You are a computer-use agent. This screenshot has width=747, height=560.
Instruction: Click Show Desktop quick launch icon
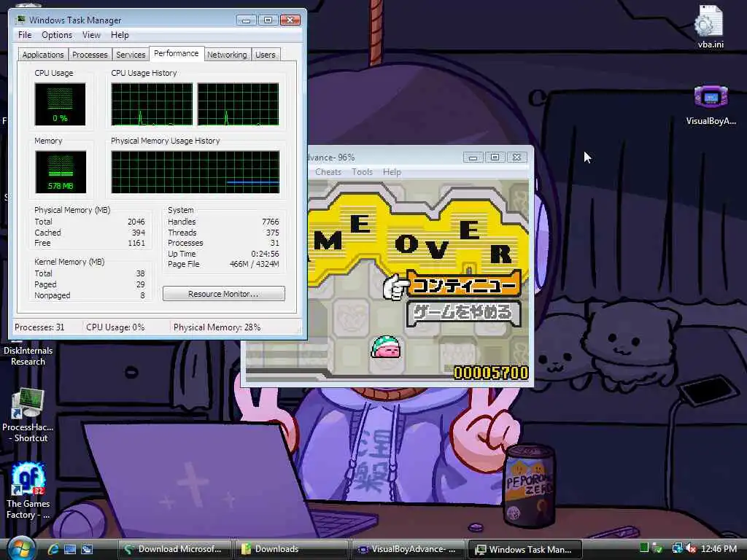coord(70,549)
